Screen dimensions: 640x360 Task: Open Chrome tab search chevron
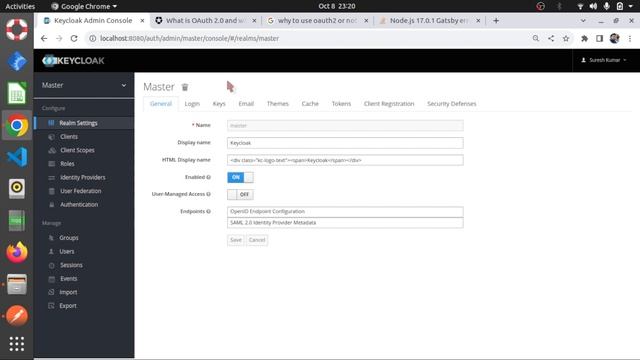pyautogui.click(x=583, y=20)
